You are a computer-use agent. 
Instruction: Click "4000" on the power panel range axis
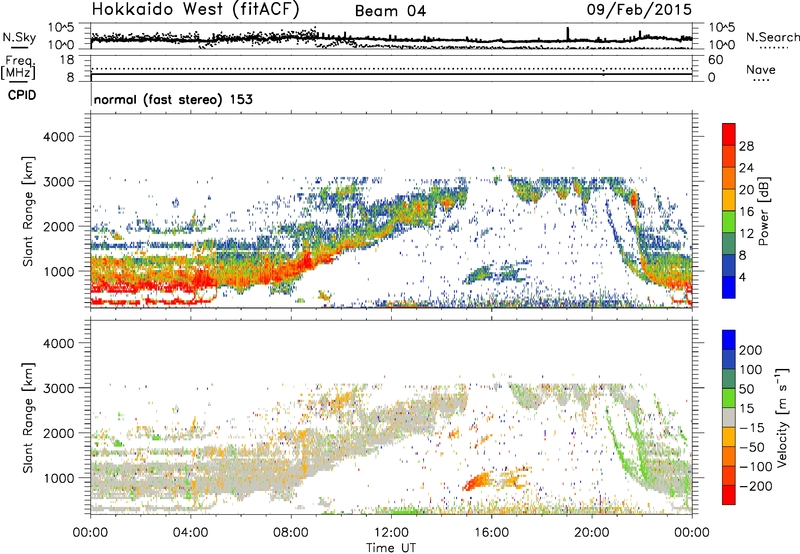click(x=59, y=137)
